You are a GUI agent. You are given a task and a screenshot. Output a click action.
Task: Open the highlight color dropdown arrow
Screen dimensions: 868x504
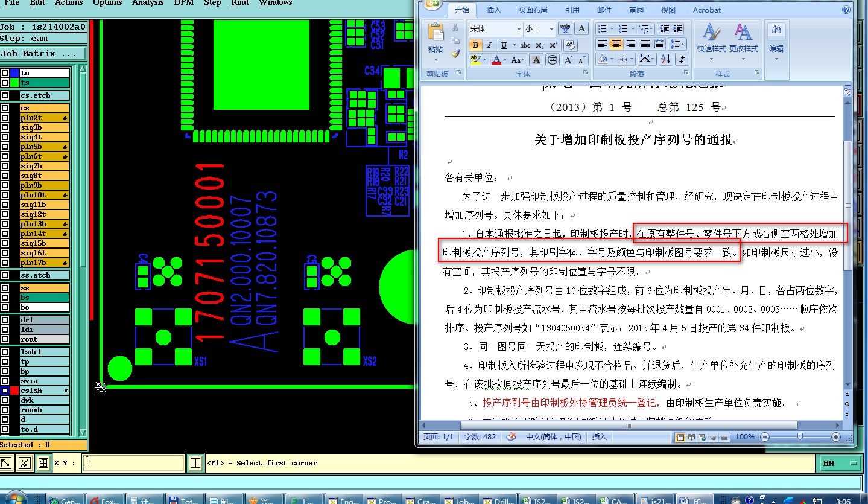(x=485, y=60)
